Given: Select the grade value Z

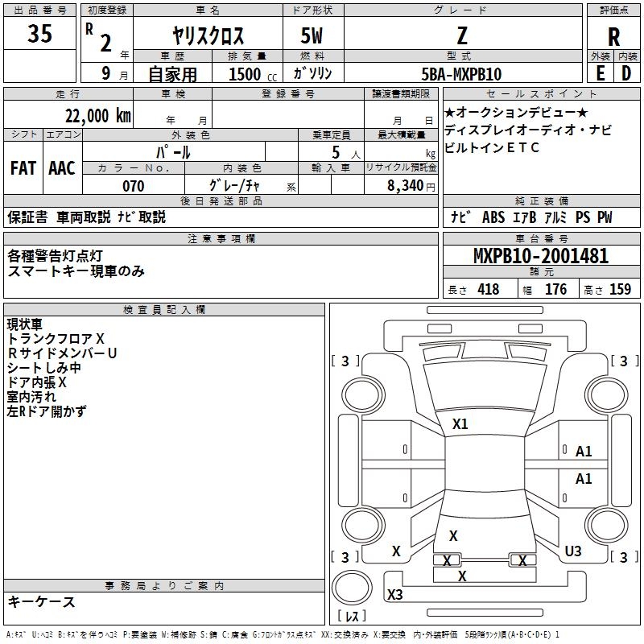Looking at the screenshot, I should (462, 35).
